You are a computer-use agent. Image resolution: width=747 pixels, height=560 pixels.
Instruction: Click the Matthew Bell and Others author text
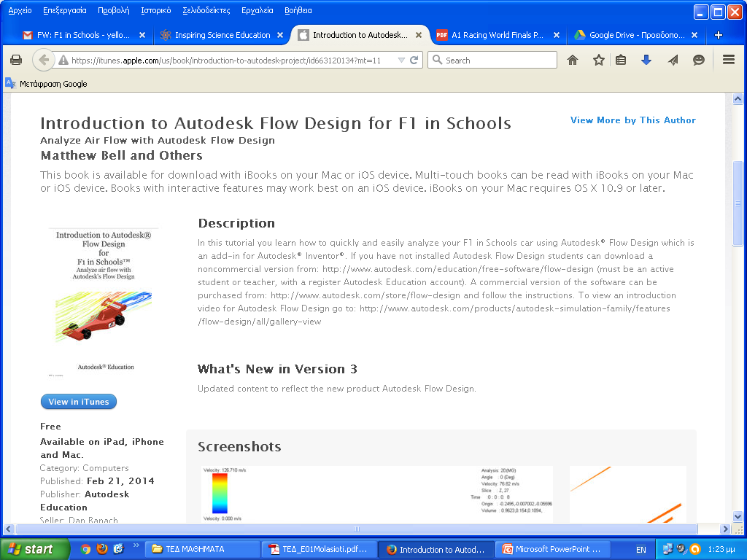[122, 155]
